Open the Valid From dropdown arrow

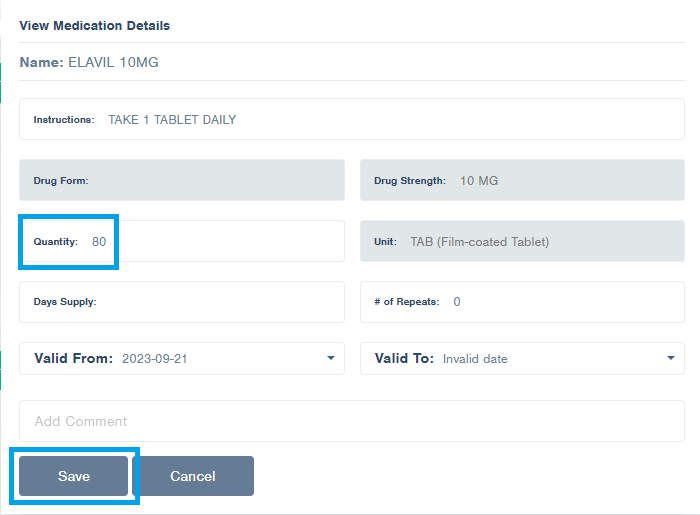pyautogui.click(x=331, y=358)
